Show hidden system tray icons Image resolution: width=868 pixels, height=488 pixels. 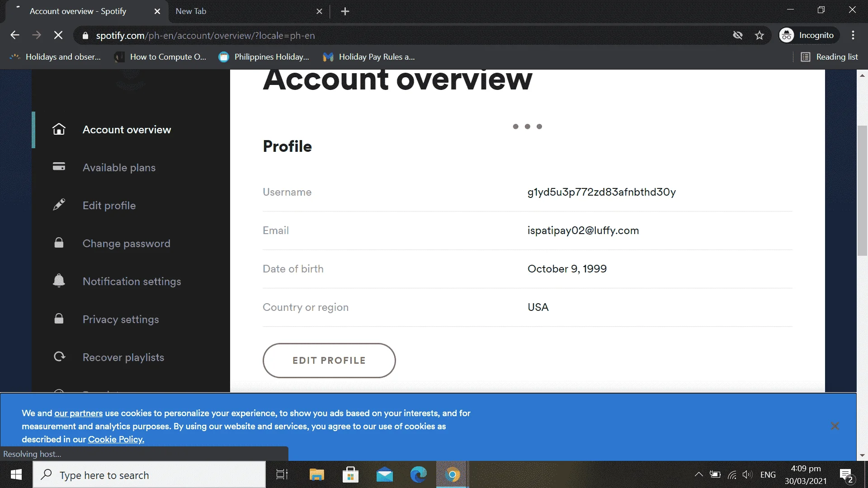(x=698, y=474)
